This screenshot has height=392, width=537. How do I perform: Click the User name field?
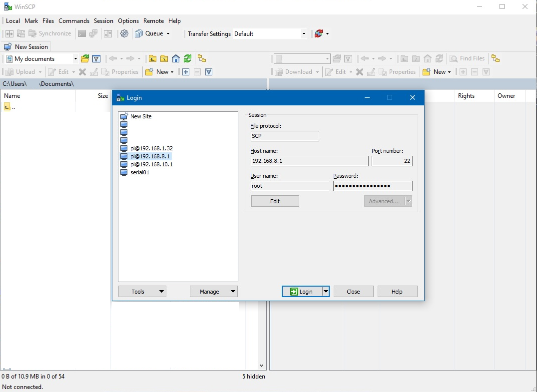tap(290, 186)
